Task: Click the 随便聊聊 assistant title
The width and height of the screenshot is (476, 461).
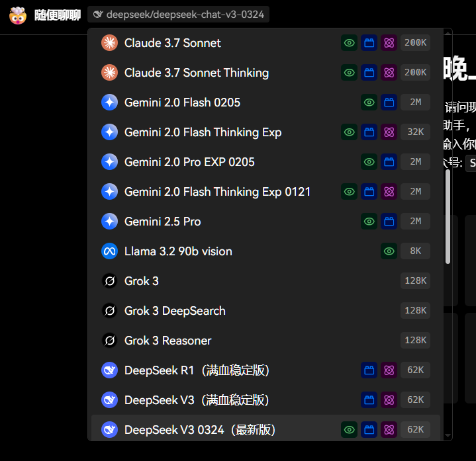Action: (x=58, y=15)
